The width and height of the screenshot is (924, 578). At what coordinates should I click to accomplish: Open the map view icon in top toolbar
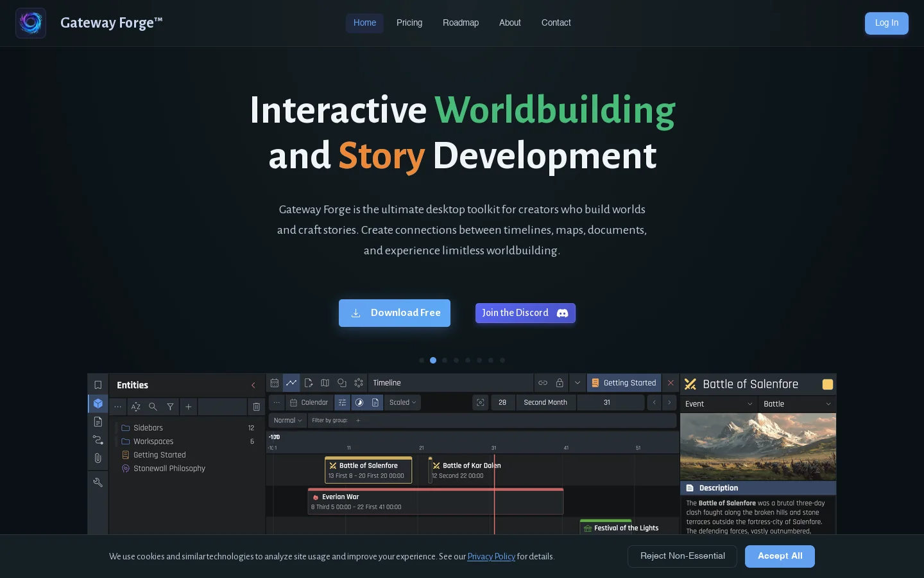click(x=325, y=383)
